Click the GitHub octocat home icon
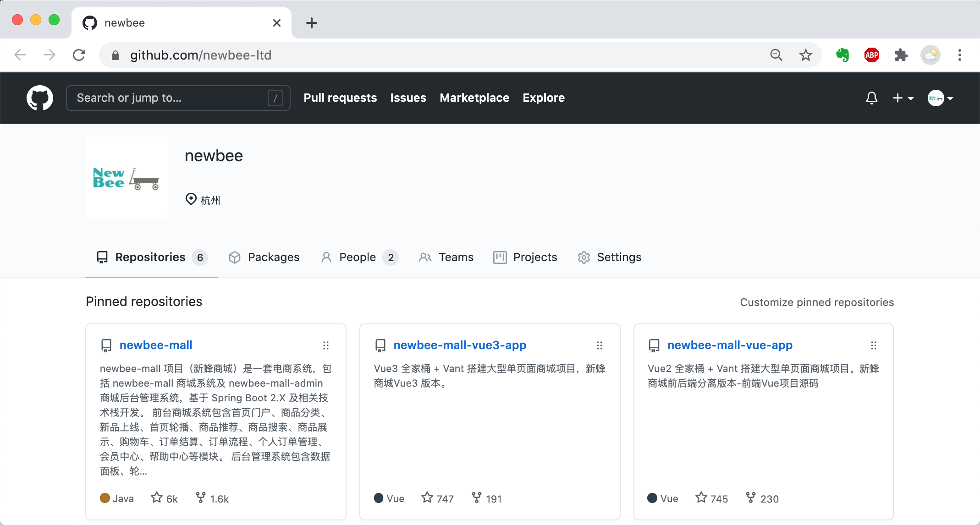The width and height of the screenshot is (980, 525). pos(41,98)
